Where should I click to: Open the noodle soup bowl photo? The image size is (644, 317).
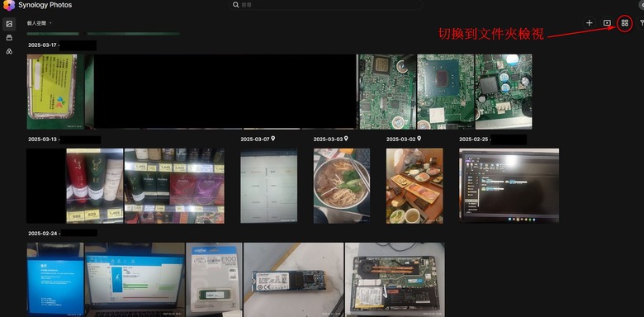click(342, 186)
